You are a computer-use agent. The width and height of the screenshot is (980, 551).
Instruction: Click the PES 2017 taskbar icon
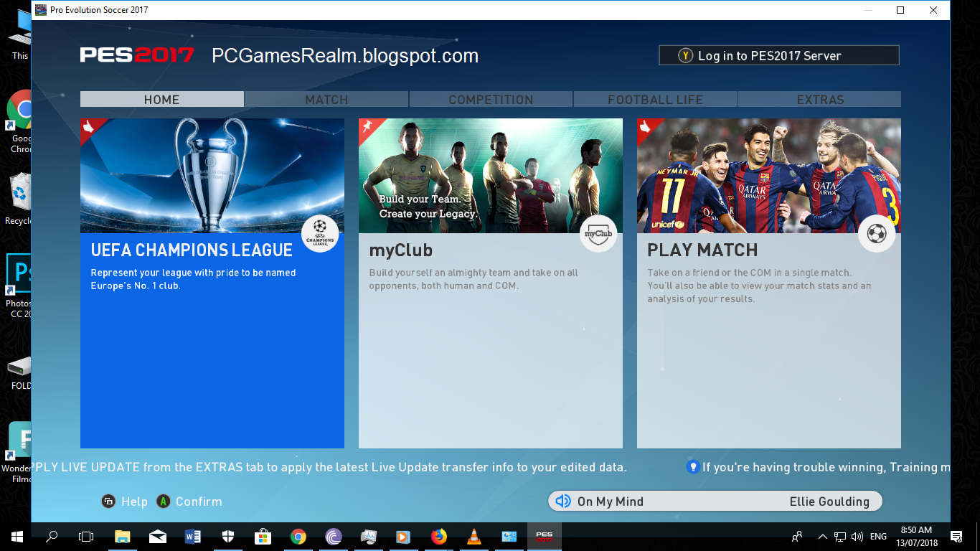coord(545,536)
